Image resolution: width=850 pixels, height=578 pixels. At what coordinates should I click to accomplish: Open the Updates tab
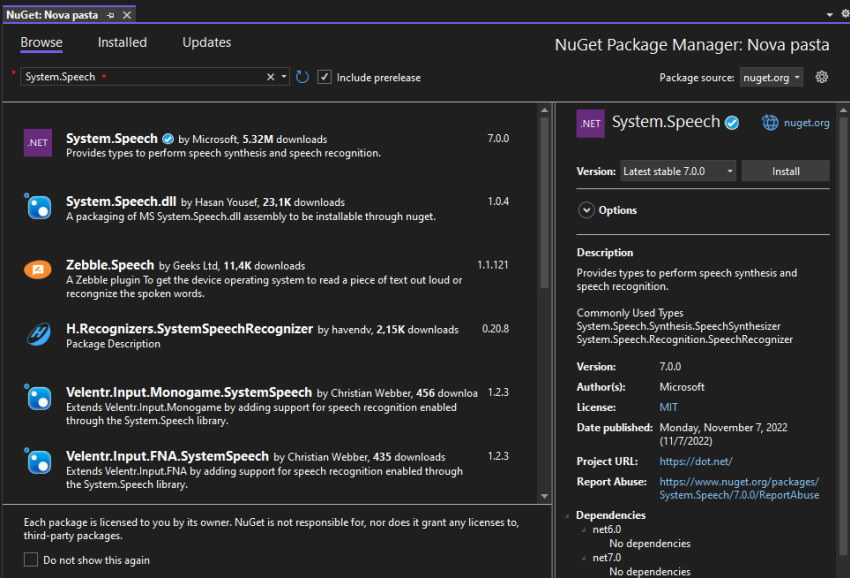(x=206, y=42)
